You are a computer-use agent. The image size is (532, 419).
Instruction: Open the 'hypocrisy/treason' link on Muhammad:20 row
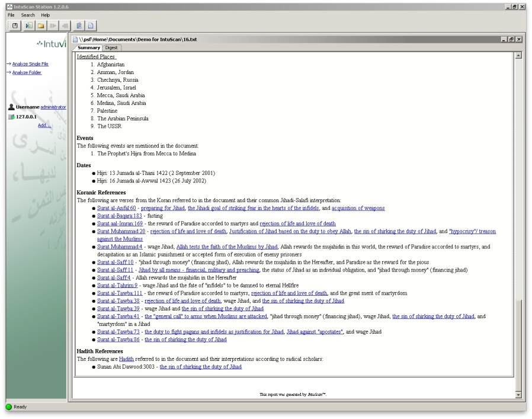pos(472,232)
